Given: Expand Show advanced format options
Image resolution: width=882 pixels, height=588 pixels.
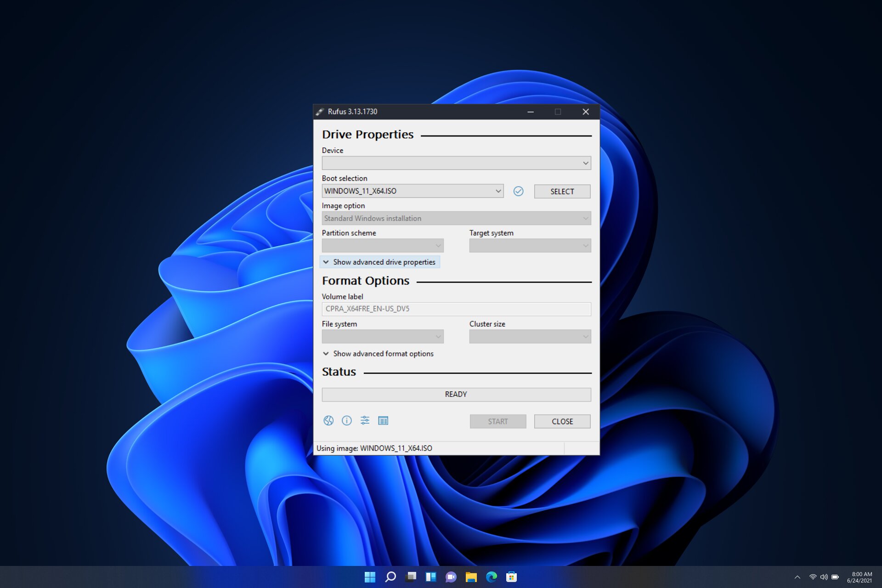Looking at the screenshot, I should tap(379, 354).
